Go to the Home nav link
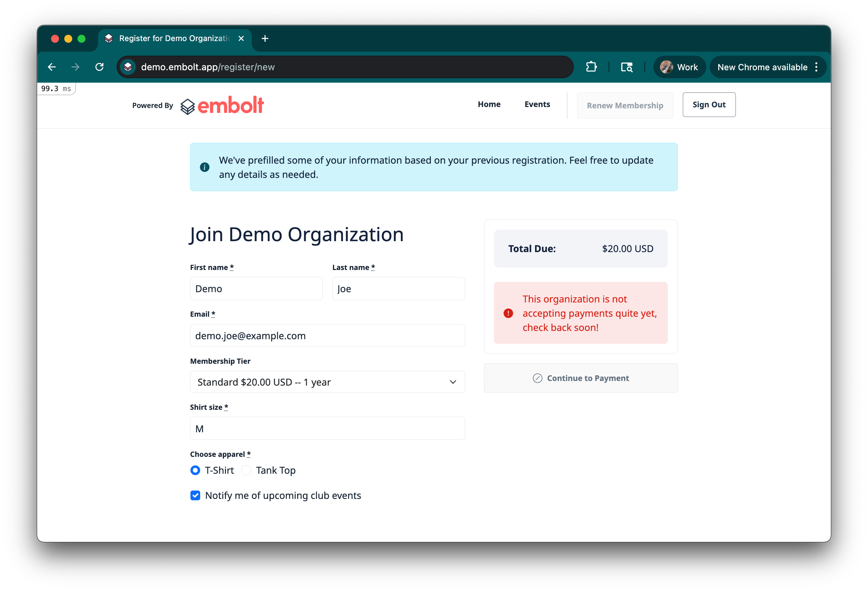 click(489, 104)
